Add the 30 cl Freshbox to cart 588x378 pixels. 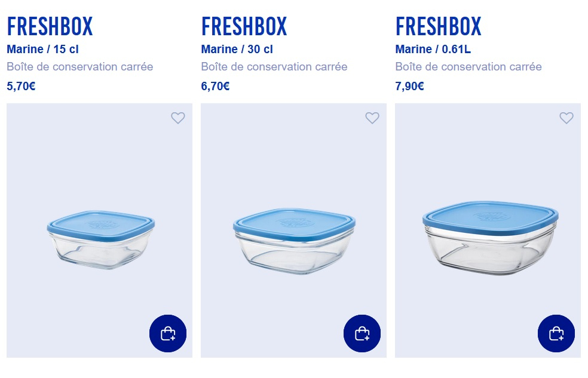[x=362, y=333]
